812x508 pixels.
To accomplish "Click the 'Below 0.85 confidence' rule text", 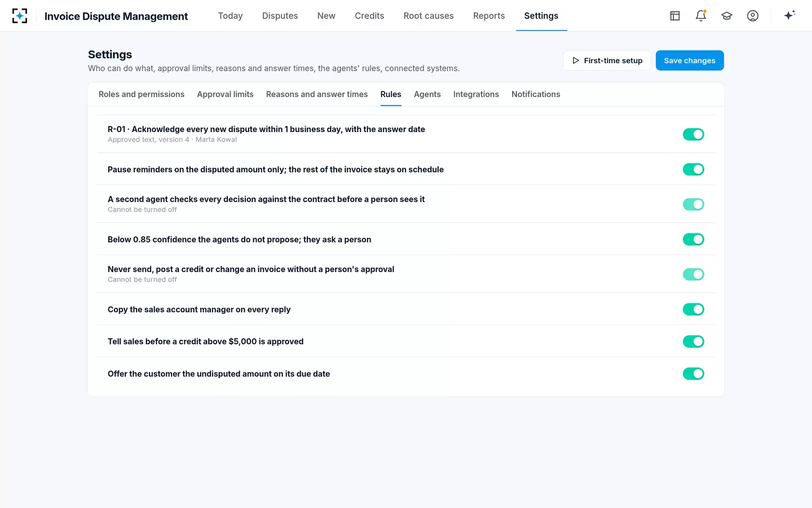I will point(239,239).
